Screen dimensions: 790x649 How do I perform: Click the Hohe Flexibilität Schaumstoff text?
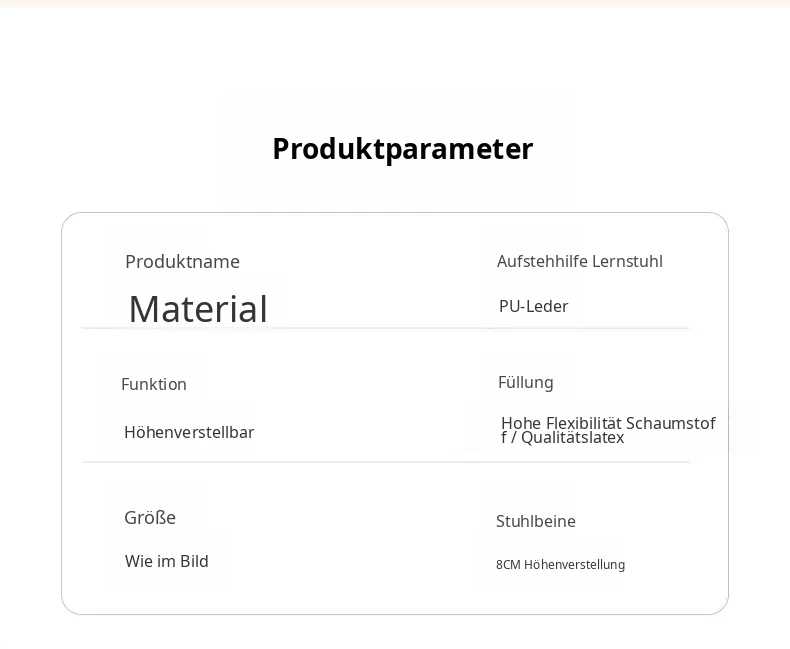pos(608,423)
